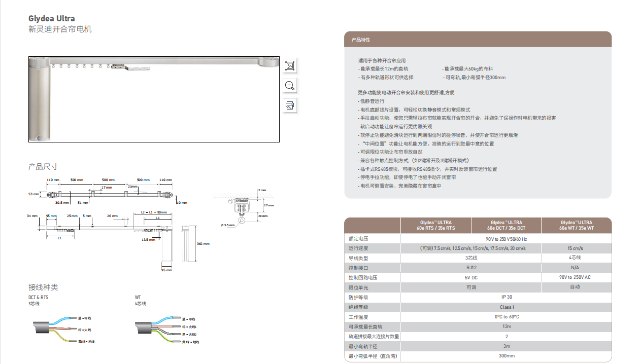Image resolution: width=640 pixels, height=364 pixels.
Task: Click the line "电机可倒置安装，完美隐藏在窗帘盒中"
Action: click(399, 186)
